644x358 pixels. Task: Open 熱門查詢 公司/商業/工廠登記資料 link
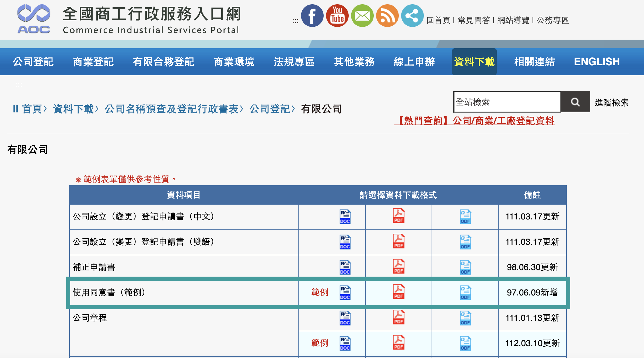474,121
